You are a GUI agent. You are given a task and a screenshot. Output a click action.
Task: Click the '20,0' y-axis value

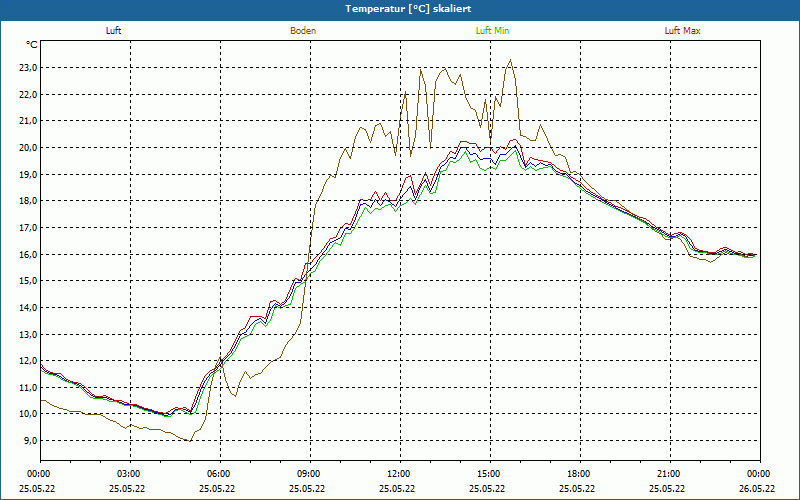click(x=28, y=148)
